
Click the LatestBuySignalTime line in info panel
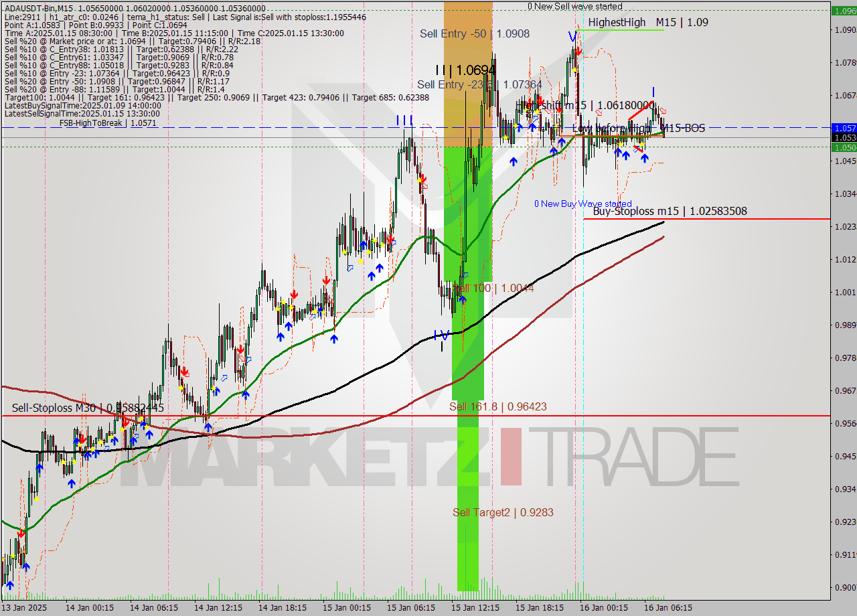[x=82, y=105]
